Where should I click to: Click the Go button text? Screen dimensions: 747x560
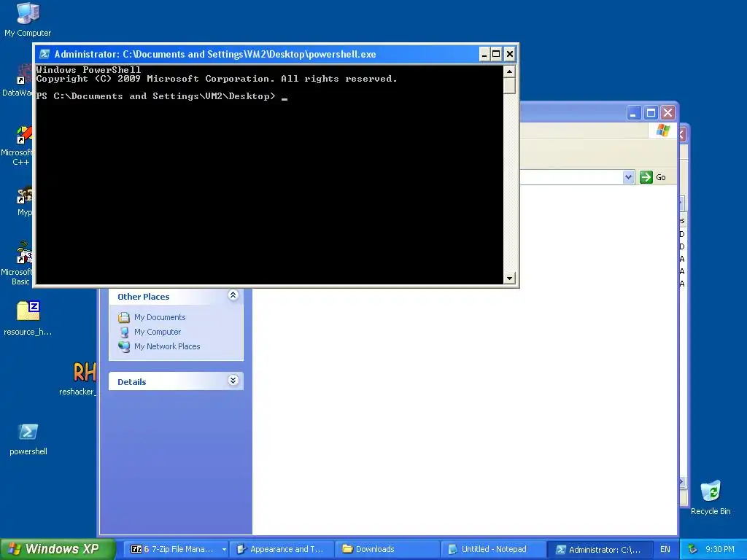pyautogui.click(x=661, y=177)
